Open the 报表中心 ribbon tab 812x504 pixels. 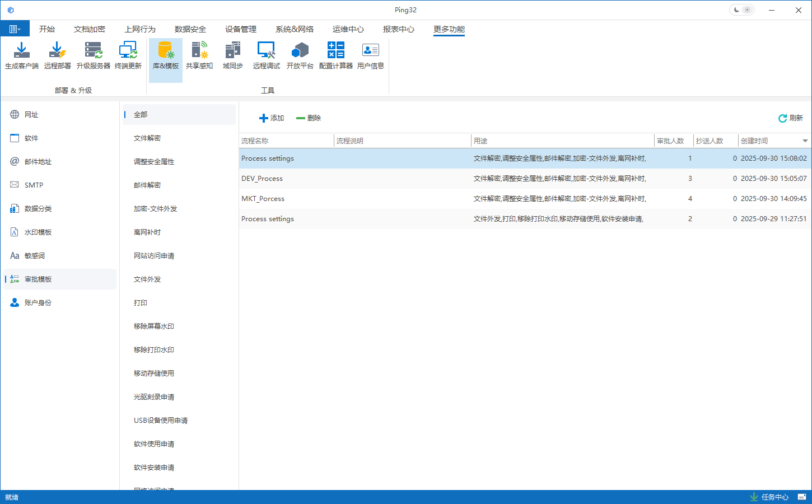click(399, 29)
